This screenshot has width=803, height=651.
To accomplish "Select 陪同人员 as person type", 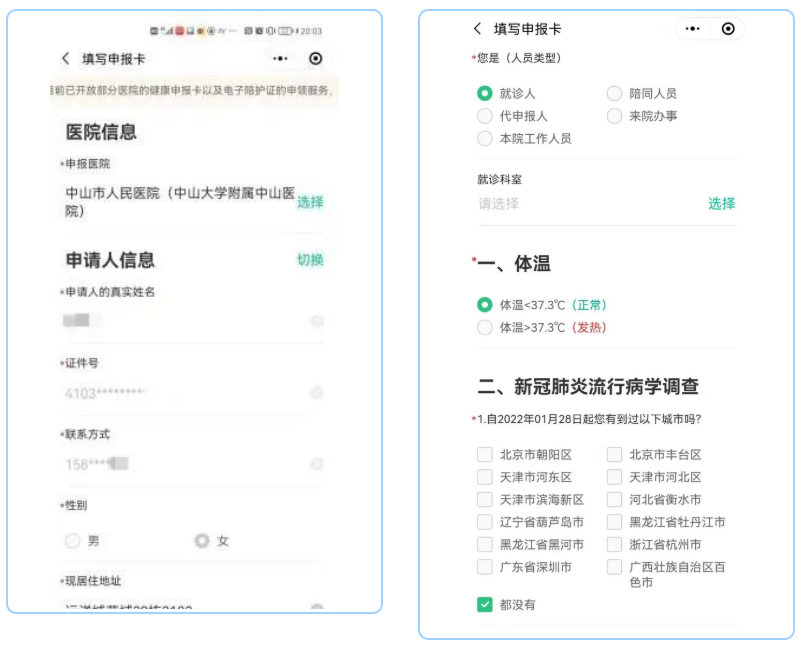I will (615, 94).
